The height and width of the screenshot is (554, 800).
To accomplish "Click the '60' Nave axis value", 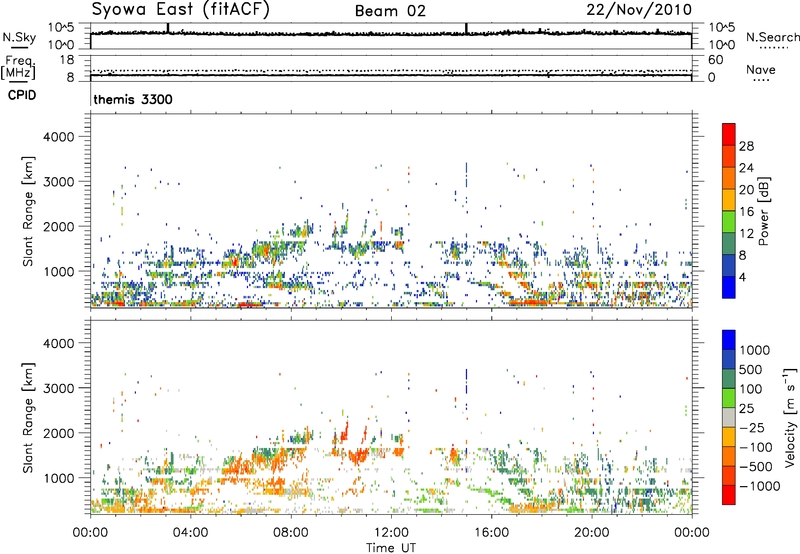I will (x=715, y=60).
